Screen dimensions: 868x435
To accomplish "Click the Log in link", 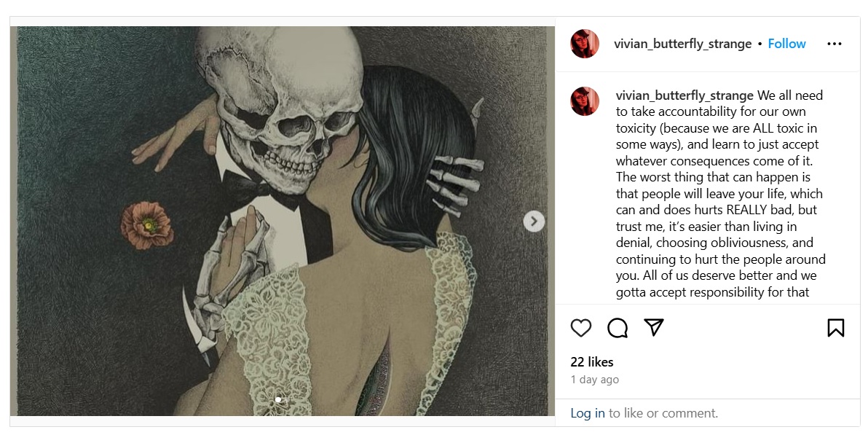I will point(587,413).
